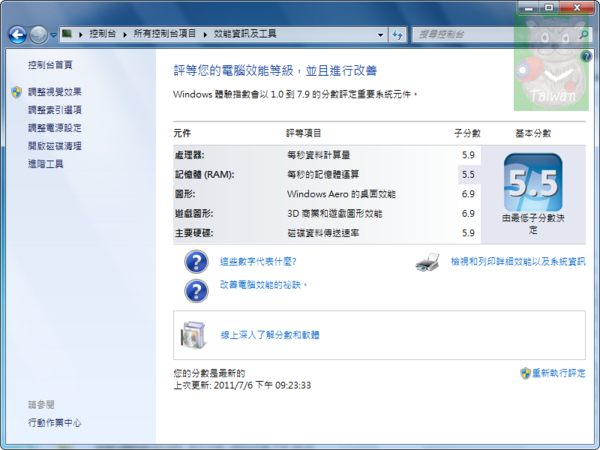Click the greyed Forward arrow button
The image size is (600, 450).
coord(38,35)
